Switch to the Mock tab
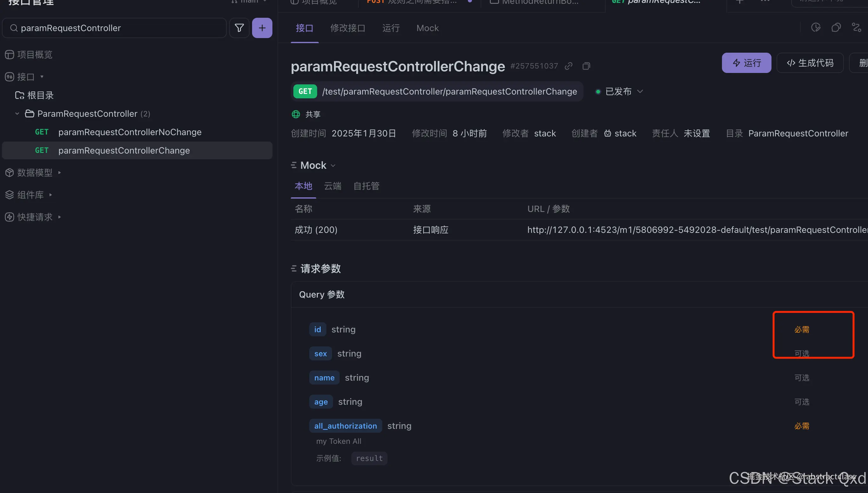This screenshot has width=868, height=493. click(x=427, y=28)
